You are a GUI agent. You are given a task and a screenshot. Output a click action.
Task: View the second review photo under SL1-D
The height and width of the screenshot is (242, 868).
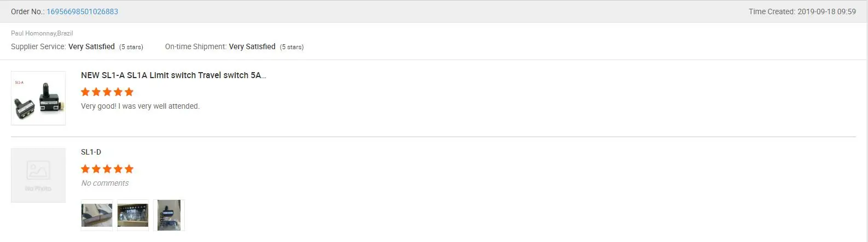point(133,215)
